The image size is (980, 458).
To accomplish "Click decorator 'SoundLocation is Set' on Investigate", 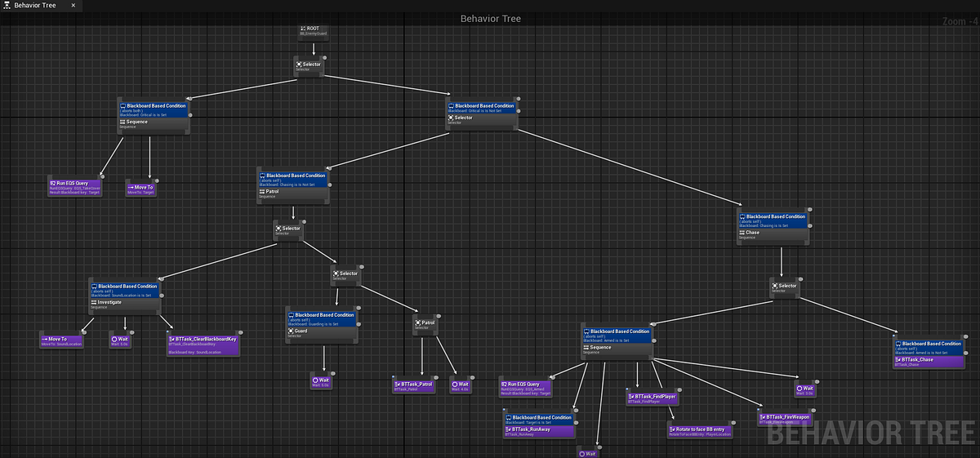I will [125, 289].
